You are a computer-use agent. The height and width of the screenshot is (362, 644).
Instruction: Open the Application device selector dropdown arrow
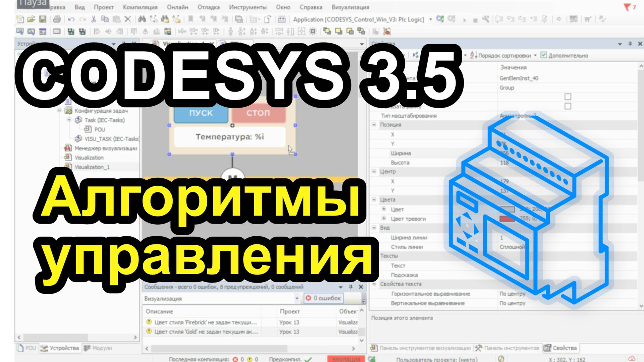431,19
